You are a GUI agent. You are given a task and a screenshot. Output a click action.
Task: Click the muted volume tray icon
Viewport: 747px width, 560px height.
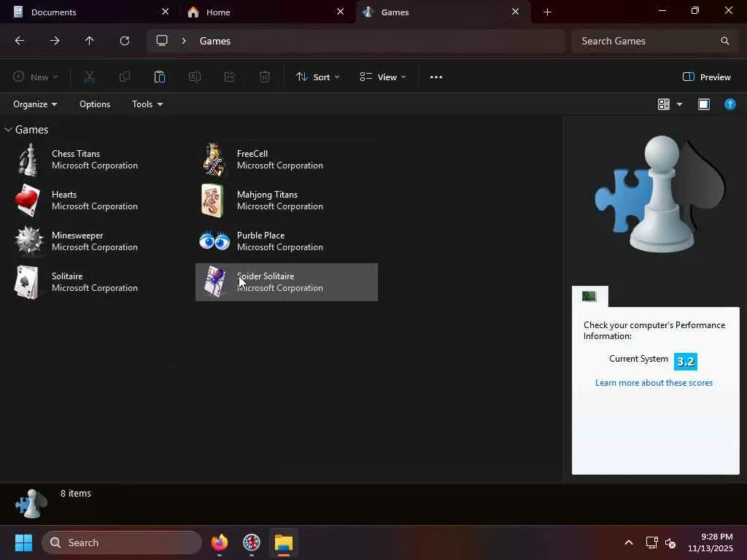tap(670, 542)
